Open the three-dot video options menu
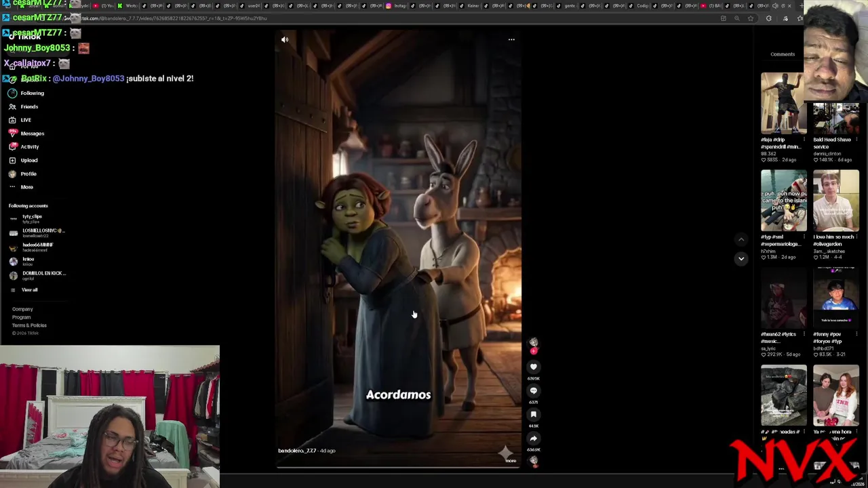868x488 pixels. pos(511,39)
